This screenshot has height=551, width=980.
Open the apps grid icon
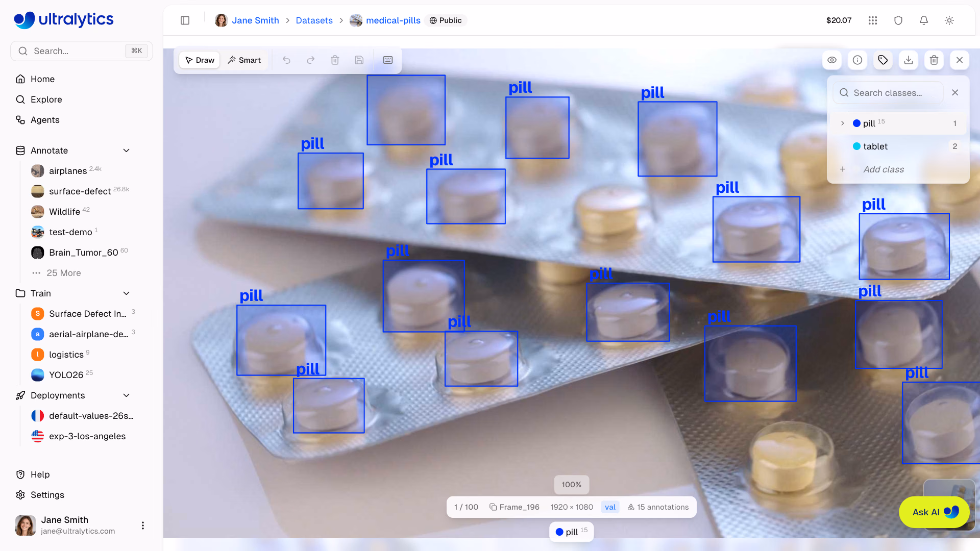tap(873, 20)
